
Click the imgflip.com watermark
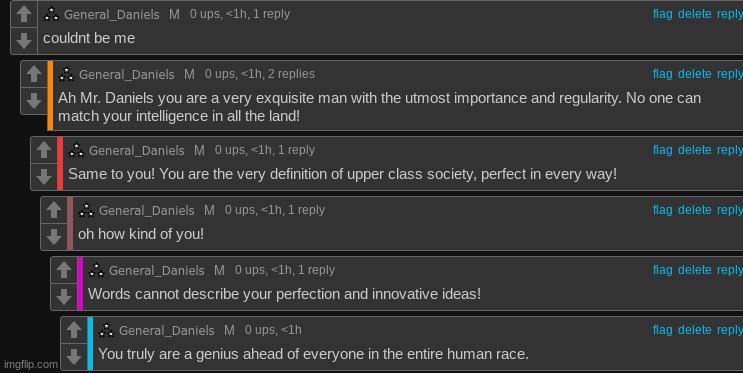pyautogui.click(x=30, y=364)
